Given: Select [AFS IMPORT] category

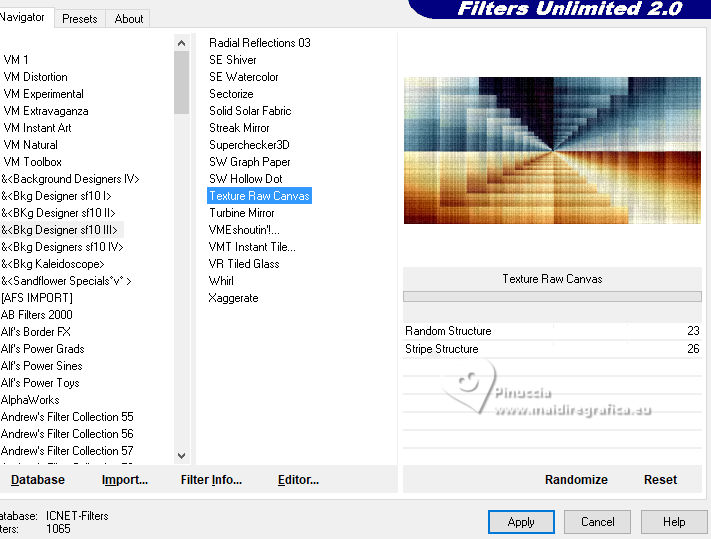Looking at the screenshot, I should pyautogui.click(x=37, y=298).
